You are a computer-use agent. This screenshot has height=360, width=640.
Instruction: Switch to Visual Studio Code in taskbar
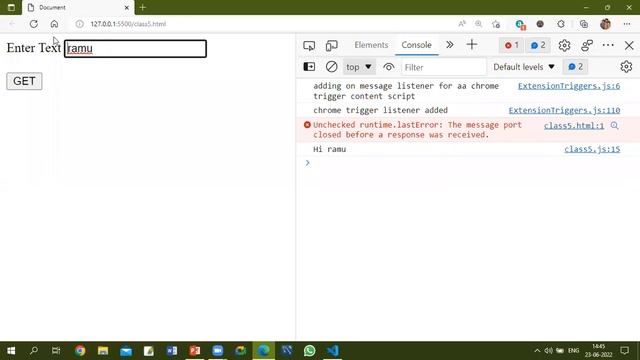[333, 351]
